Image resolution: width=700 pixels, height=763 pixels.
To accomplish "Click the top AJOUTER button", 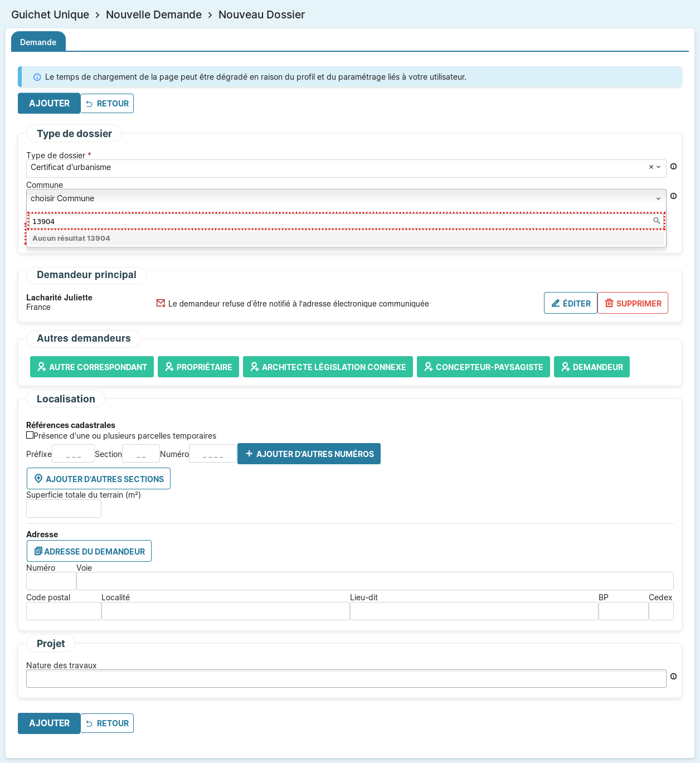I will tap(49, 104).
